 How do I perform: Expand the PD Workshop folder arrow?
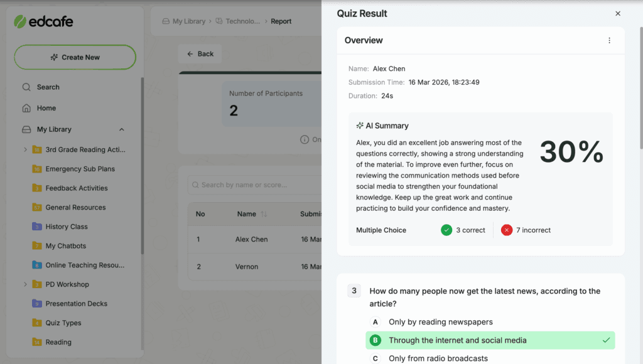(x=25, y=284)
